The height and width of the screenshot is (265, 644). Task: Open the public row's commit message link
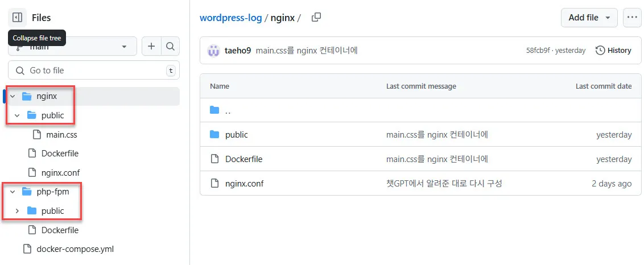(x=437, y=135)
